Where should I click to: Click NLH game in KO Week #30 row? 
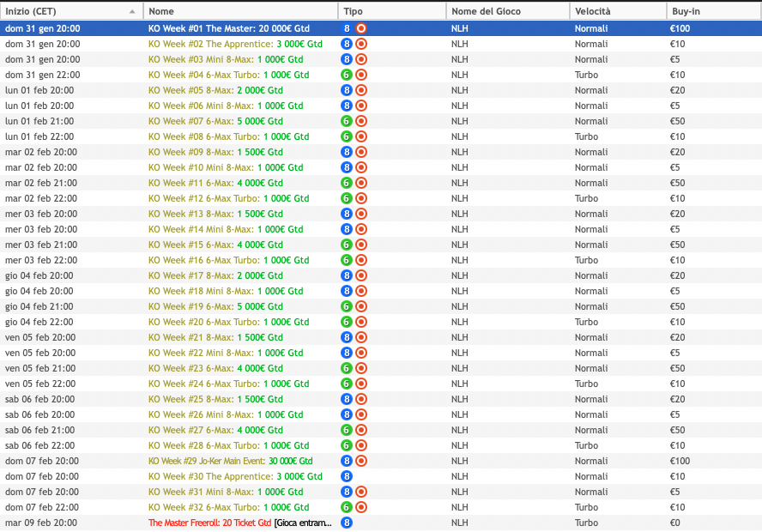click(459, 476)
